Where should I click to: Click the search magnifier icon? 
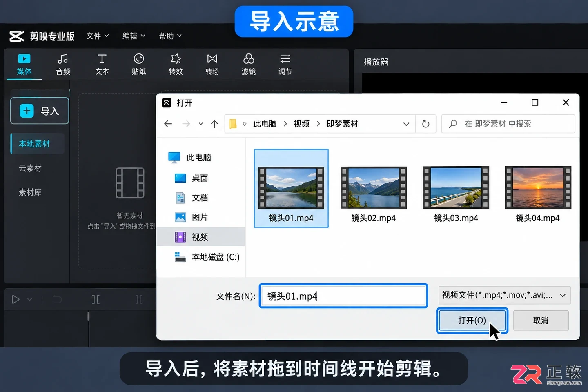click(x=453, y=124)
